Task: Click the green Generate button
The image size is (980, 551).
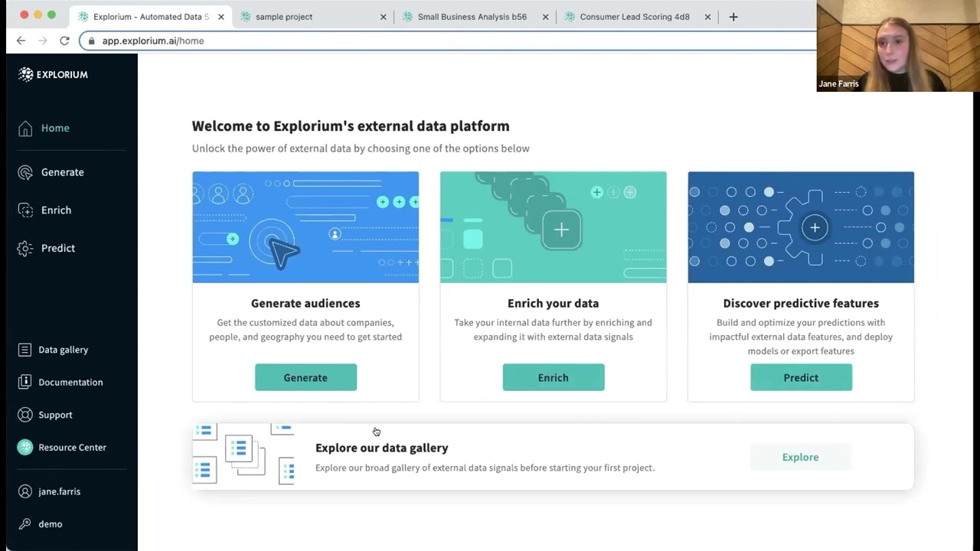Action: (305, 377)
